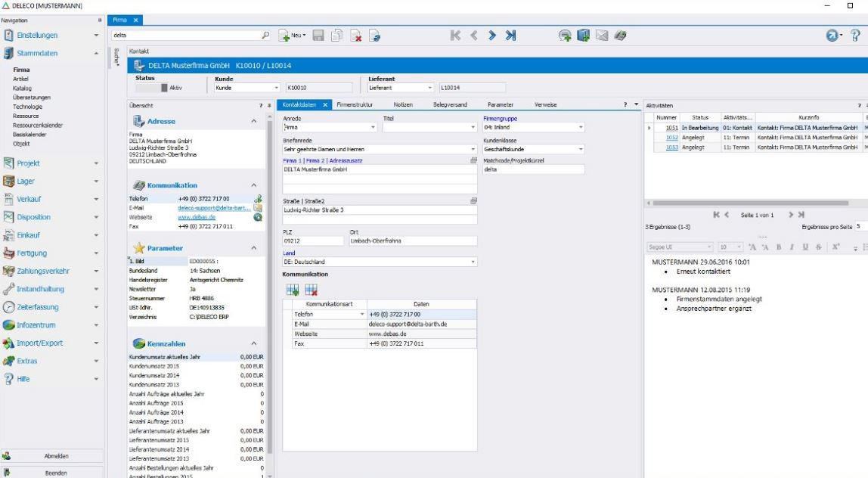Click the telephone icon in top toolbar
Viewport: 868px width, 478px height.
click(620, 36)
